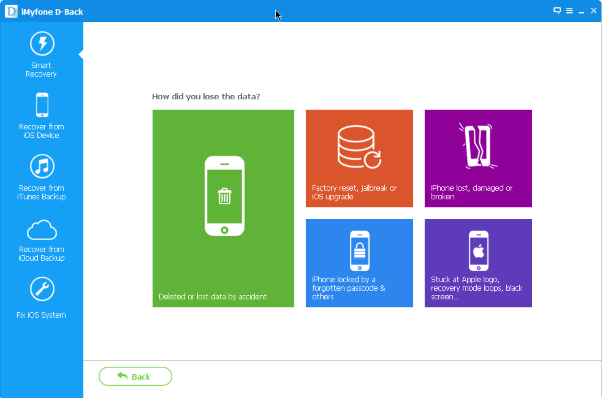This screenshot has height=398, width=602.
Task: Click the feedback chat icon in title bar
Action: coord(557,11)
